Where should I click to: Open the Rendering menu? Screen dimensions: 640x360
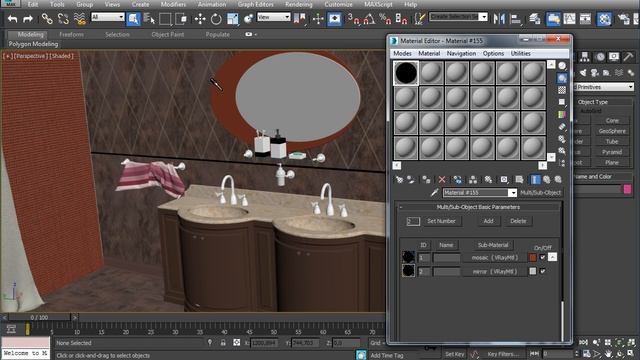(298, 4)
